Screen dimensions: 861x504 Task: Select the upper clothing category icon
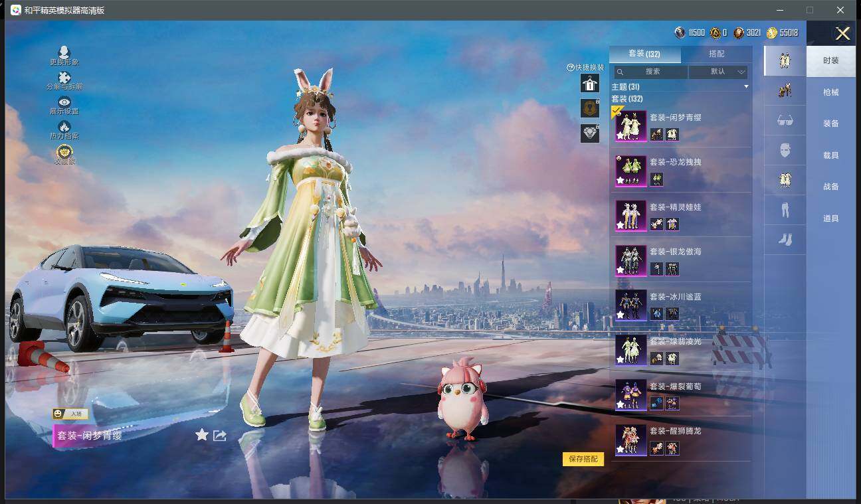tap(785, 180)
